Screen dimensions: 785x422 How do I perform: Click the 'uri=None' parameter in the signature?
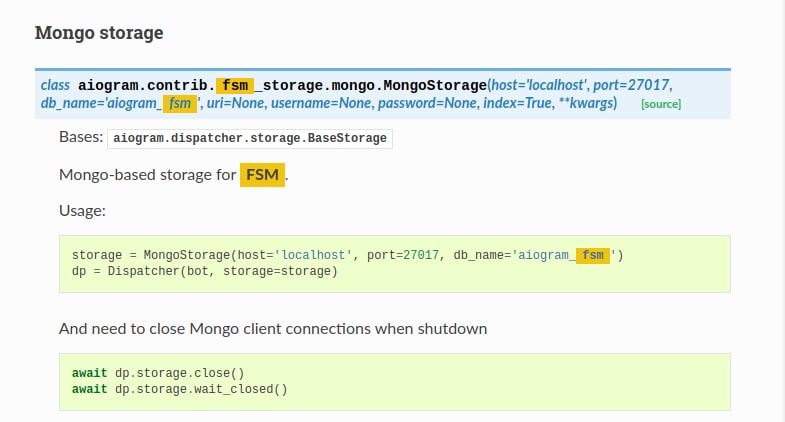click(x=235, y=103)
